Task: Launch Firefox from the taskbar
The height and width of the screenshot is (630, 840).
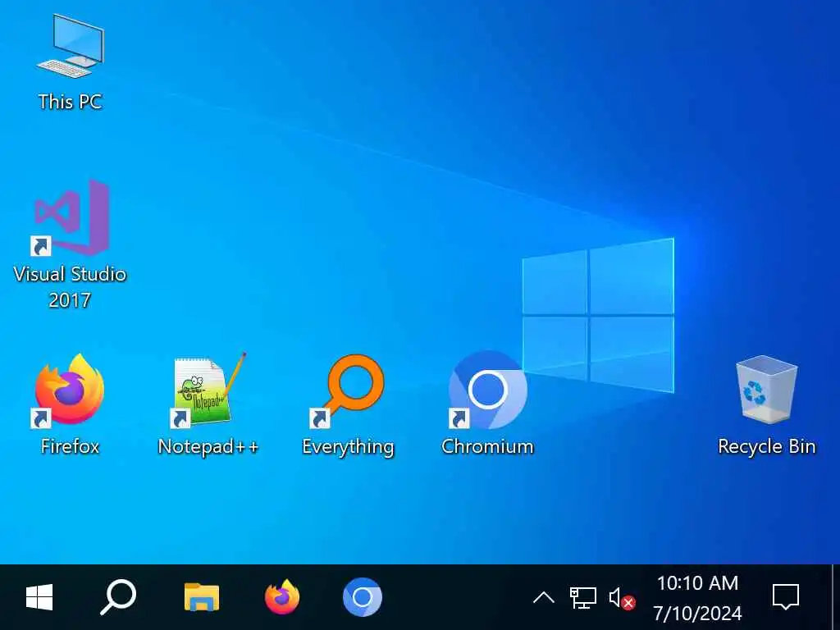Action: pyautogui.click(x=282, y=597)
